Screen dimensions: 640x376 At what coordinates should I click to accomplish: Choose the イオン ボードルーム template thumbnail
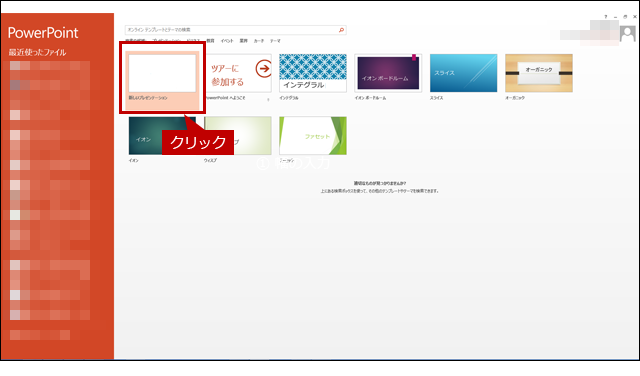(388, 73)
